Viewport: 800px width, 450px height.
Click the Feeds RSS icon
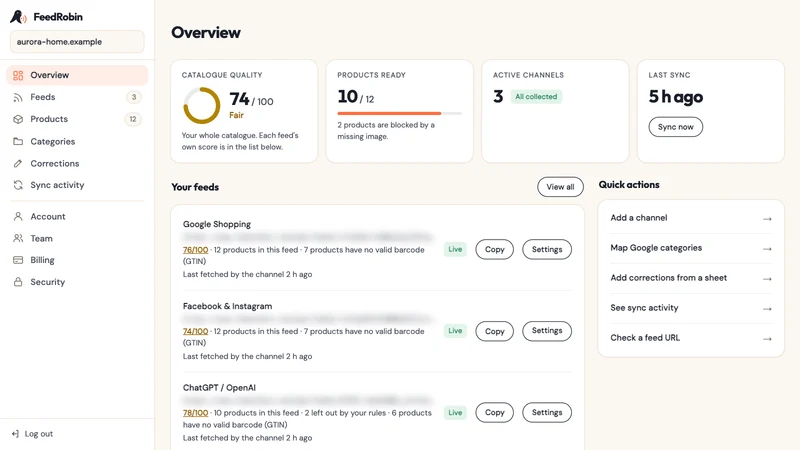point(18,97)
